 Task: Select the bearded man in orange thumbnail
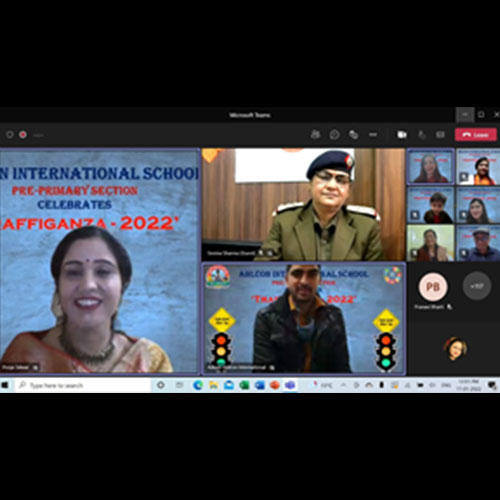click(x=478, y=167)
